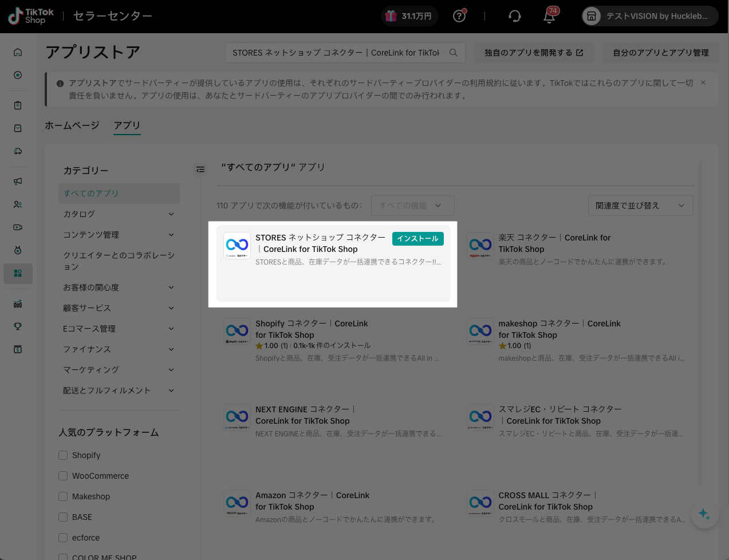Click the headset customer support icon
Image resolution: width=729 pixels, height=560 pixels.
pos(514,16)
